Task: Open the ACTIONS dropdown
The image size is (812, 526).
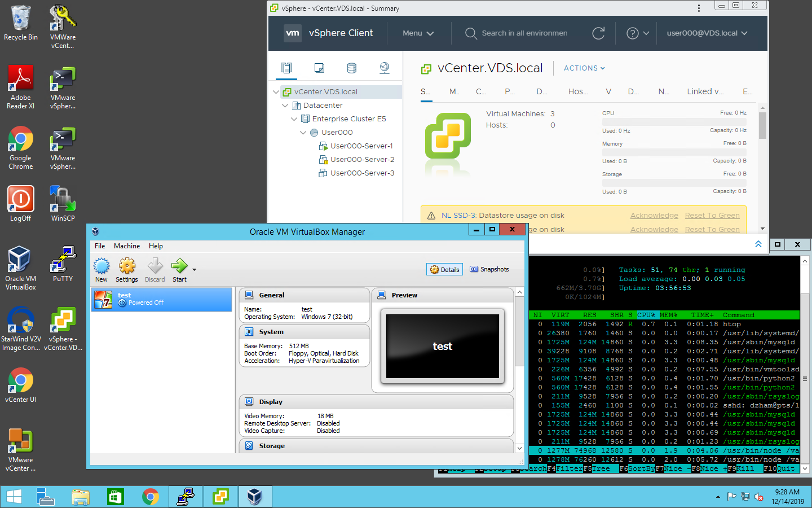Action: 584,68
